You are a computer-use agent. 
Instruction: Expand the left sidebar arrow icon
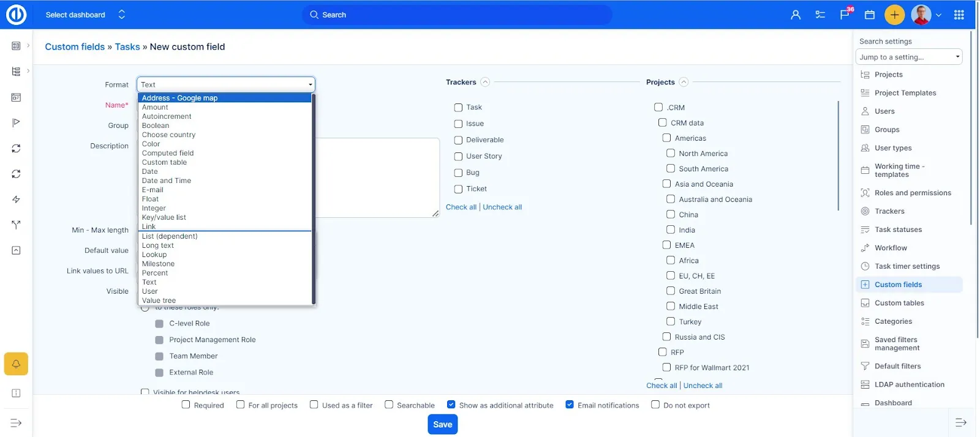[16, 423]
